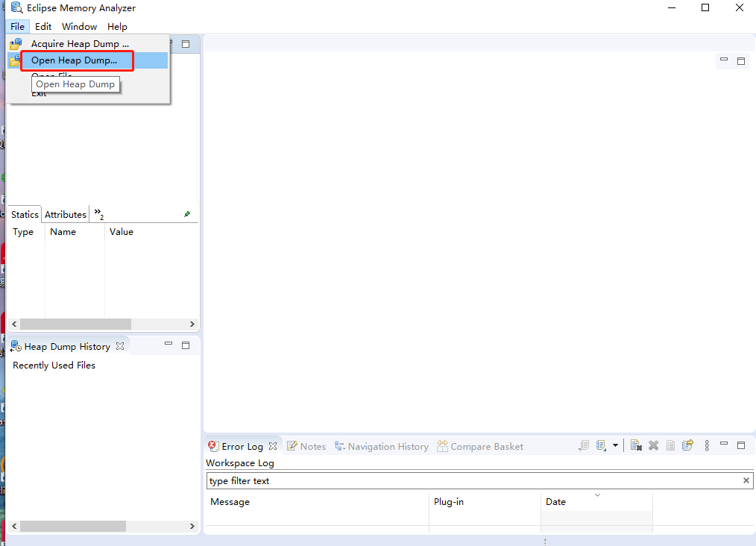The width and height of the screenshot is (756, 546).
Task: Click the Open Heap Dump folder icon
Action: pyautogui.click(x=15, y=60)
